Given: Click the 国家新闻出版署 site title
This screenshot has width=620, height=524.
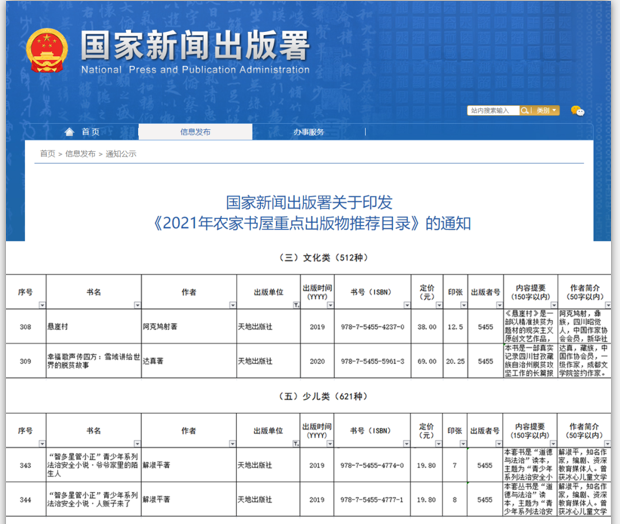Looking at the screenshot, I should pyautogui.click(x=195, y=45).
